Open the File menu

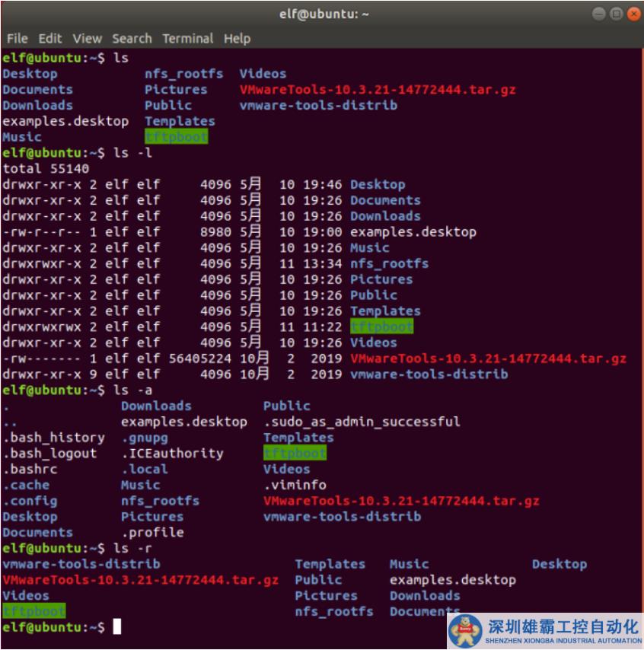coord(17,38)
